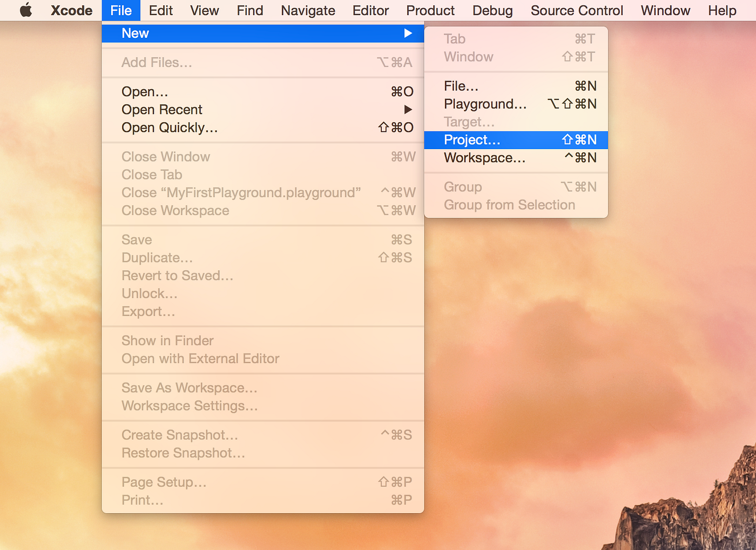Viewport: 756px width, 550px height.
Task: Select Close Window menu item
Action: (x=263, y=157)
